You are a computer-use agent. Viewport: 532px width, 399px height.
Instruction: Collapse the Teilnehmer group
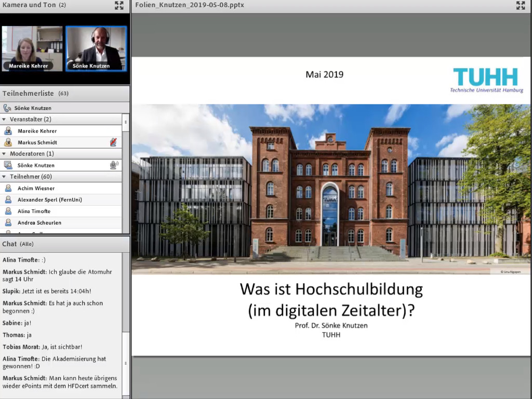[x=4, y=177]
